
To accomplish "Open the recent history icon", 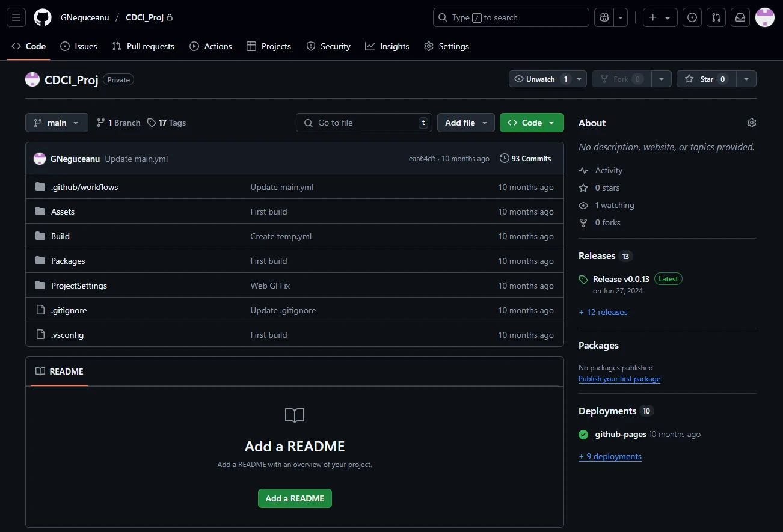I will point(692,17).
